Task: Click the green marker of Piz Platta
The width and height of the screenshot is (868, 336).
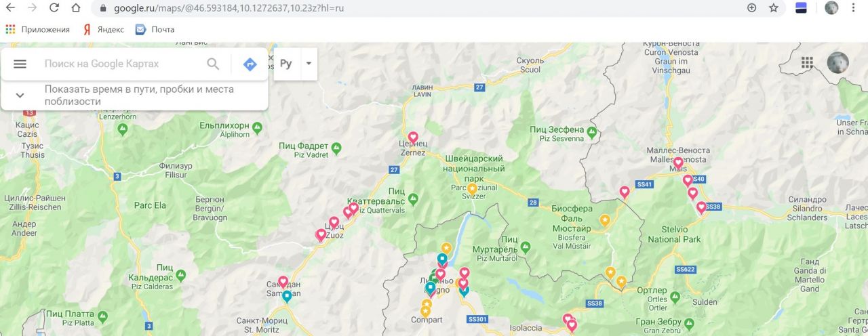Action: [x=102, y=316]
